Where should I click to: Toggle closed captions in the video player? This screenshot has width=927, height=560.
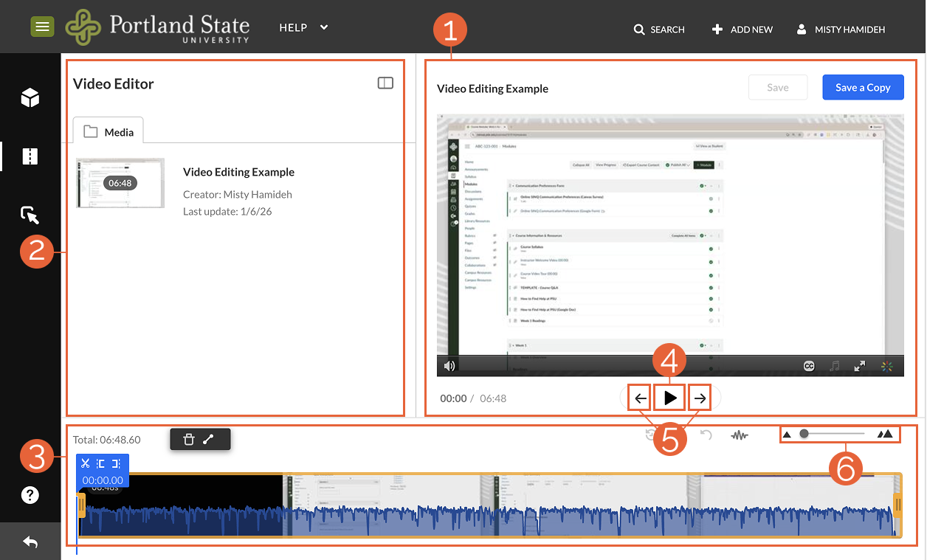click(808, 365)
